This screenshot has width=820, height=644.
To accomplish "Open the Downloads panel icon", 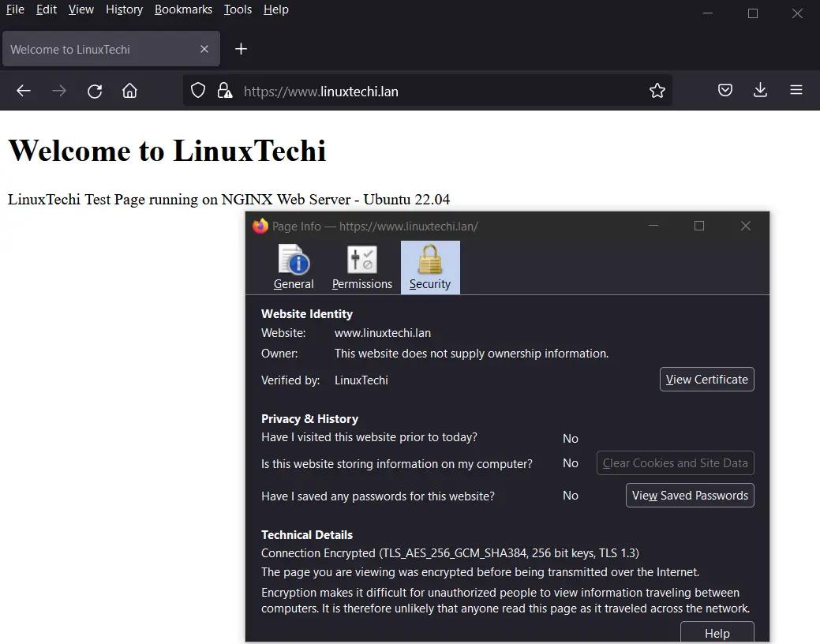I will 759,90.
